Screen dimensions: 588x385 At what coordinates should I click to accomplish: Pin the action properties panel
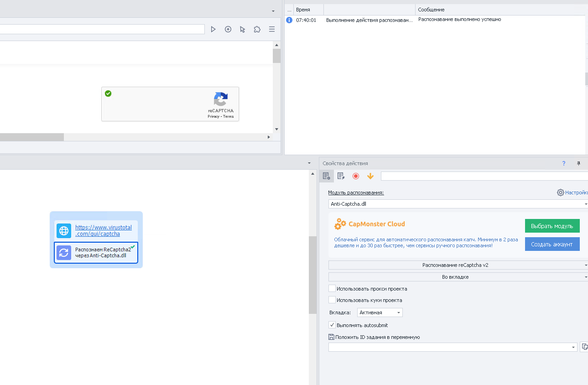coord(579,163)
